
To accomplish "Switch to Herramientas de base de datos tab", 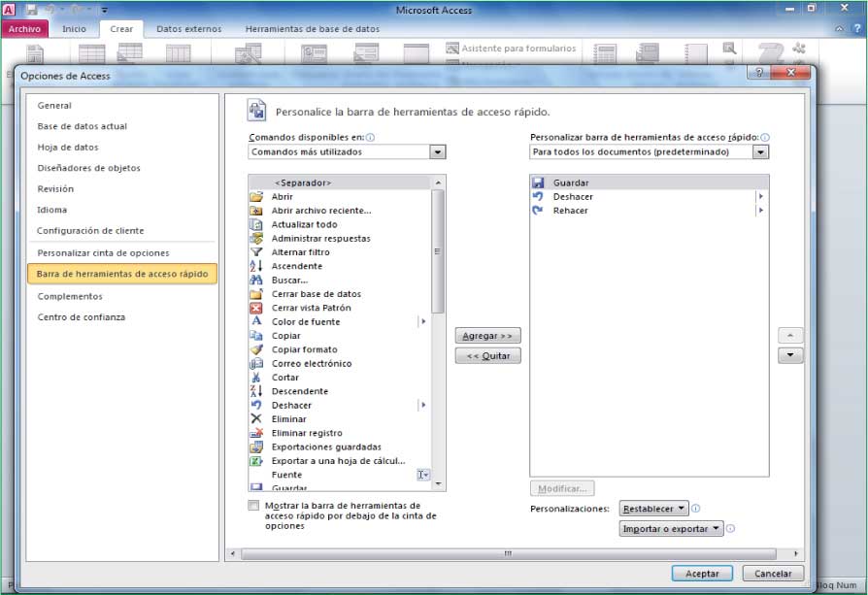I will coord(313,29).
